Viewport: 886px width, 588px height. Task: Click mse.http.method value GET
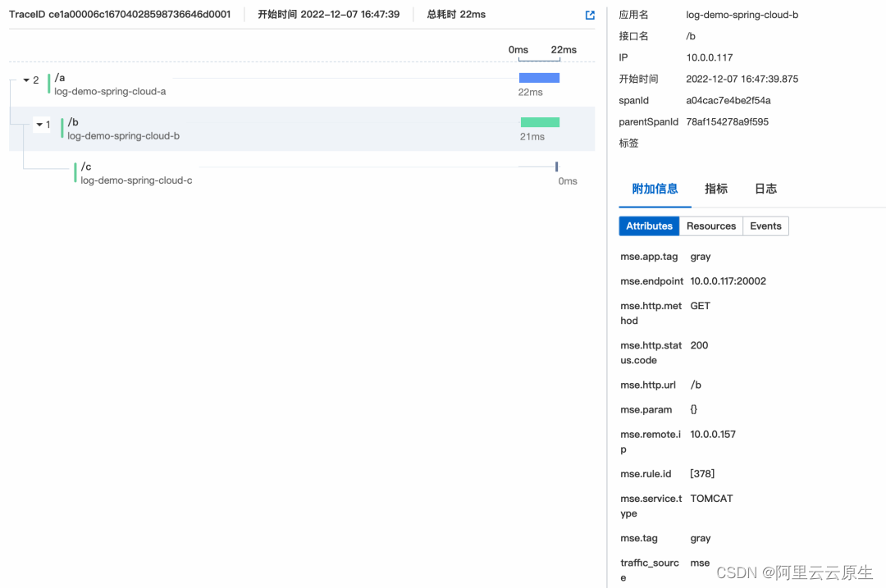700,306
